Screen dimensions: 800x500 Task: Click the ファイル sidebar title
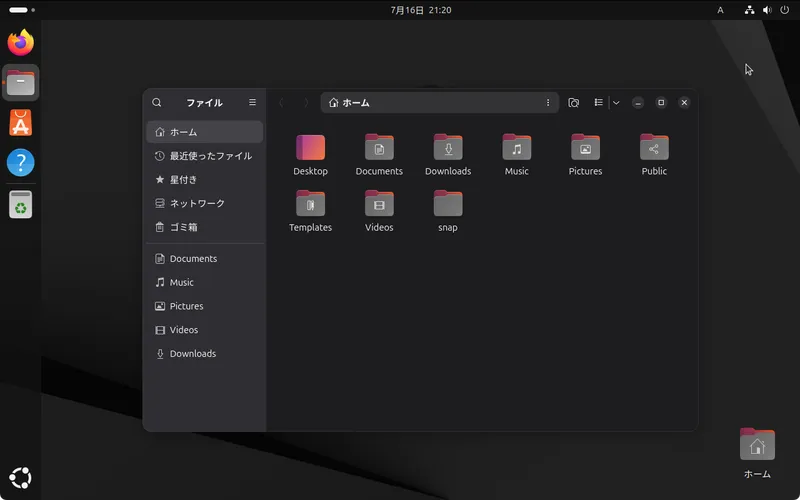205,103
